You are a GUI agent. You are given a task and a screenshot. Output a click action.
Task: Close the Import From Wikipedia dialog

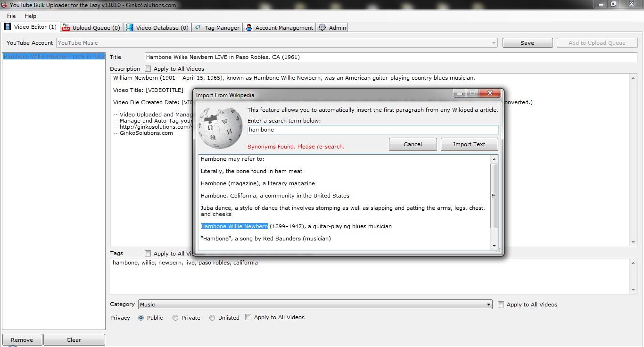point(490,93)
